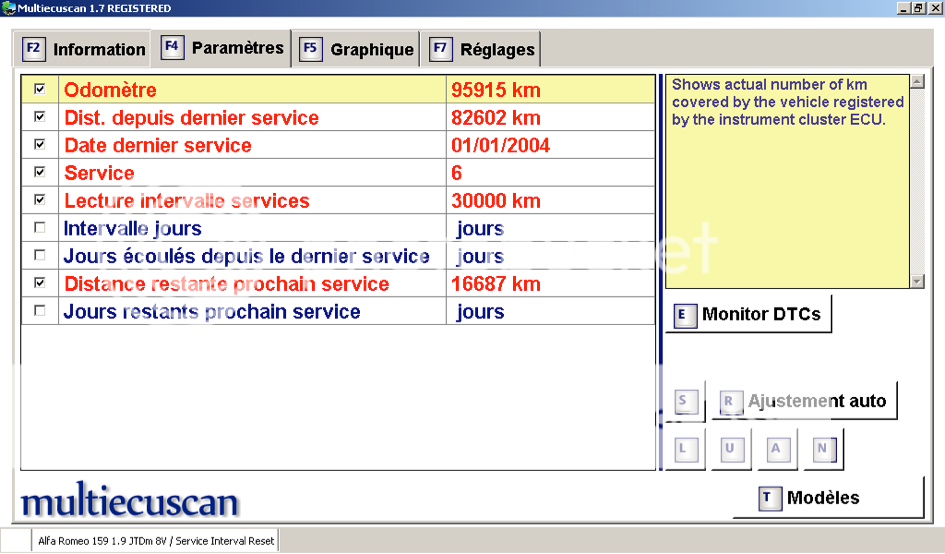945x554 pixels.
Task: Click the L key button
Action: 686,449
